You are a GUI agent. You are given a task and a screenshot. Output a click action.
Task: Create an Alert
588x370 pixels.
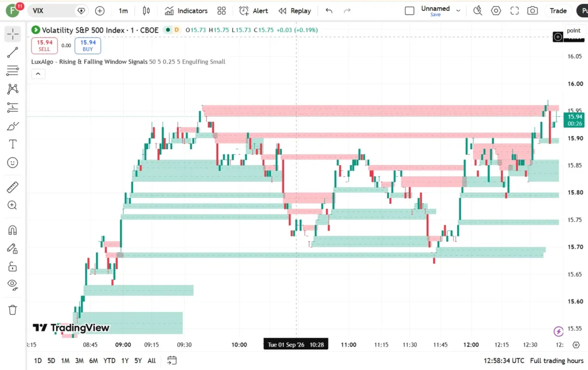pyautogui.click(x=254, y=11)
